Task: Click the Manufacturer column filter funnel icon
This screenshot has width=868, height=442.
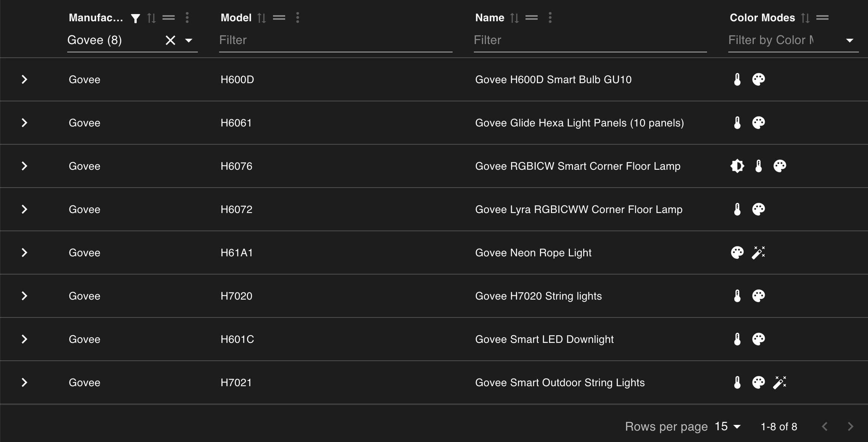Action: tap(135, 18)
